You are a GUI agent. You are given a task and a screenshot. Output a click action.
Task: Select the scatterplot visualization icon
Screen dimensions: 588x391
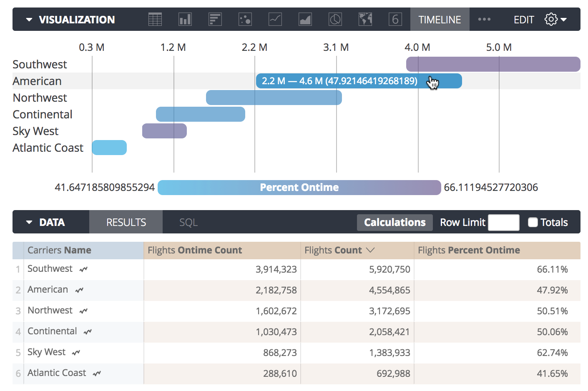pos(245,19)
